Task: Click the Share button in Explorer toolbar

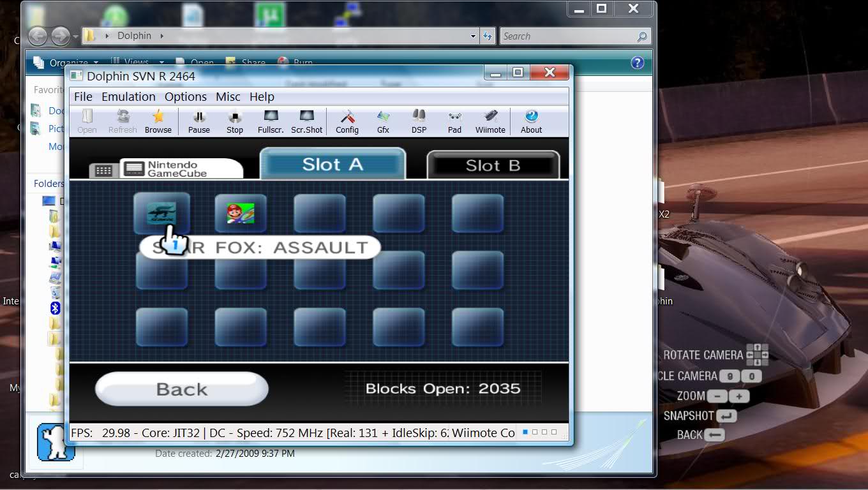Action: tap(246, 63)
